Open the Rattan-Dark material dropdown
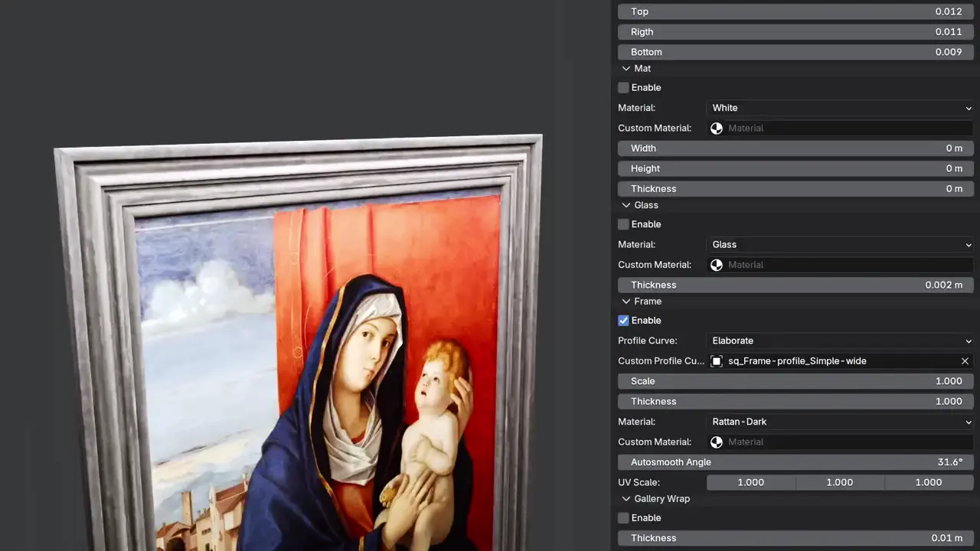This screenshot has width=980, height=551. (840, 422)
